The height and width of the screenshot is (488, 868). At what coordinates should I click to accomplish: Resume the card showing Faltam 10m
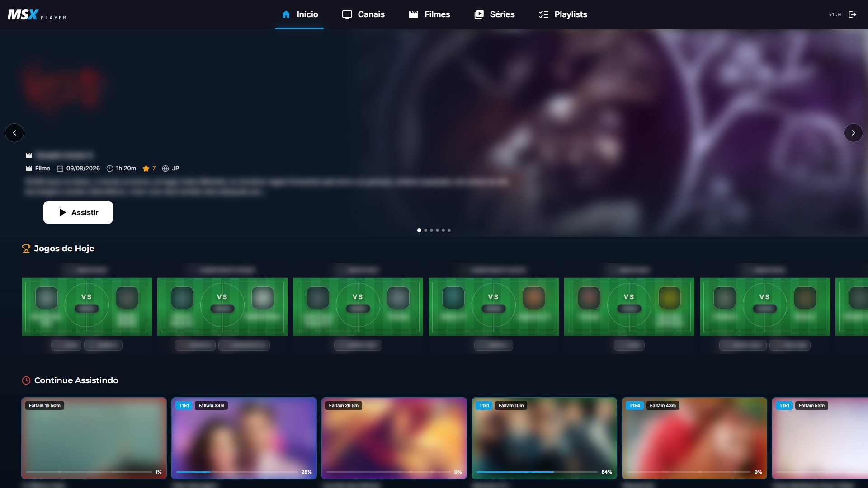tap(544, 438)
